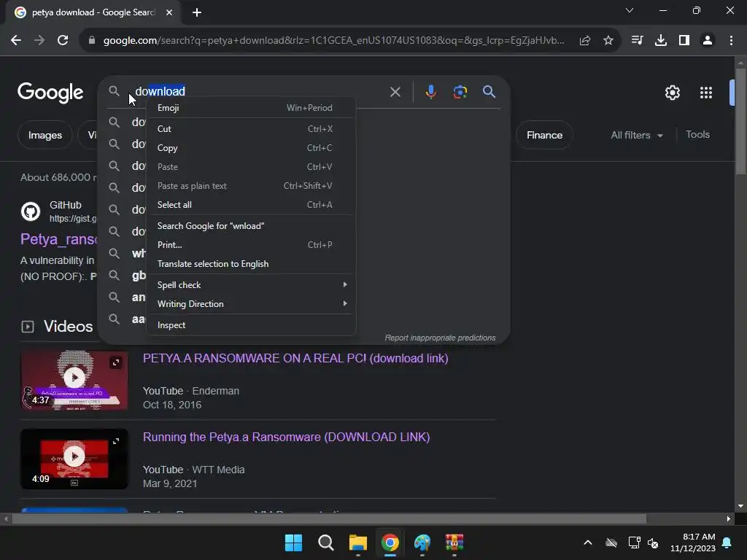
Task: Open the media controls icon in toolbar
Action: 637,41
